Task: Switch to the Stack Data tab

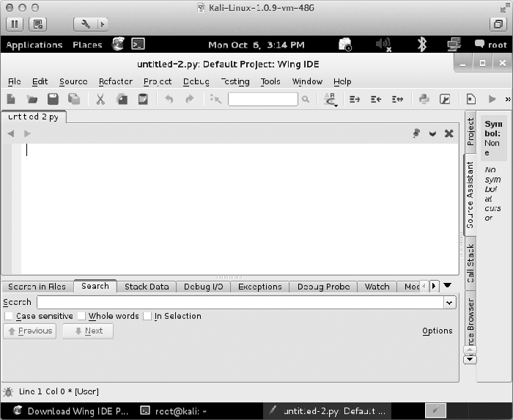Action: 146,287
